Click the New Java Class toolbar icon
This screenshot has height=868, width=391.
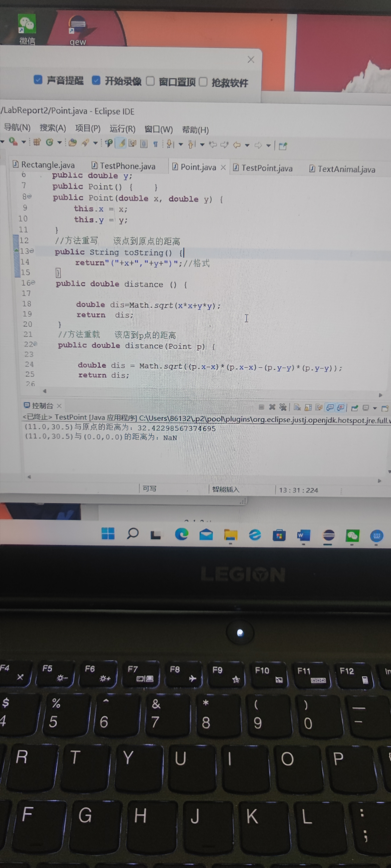[x=50, y=143]
